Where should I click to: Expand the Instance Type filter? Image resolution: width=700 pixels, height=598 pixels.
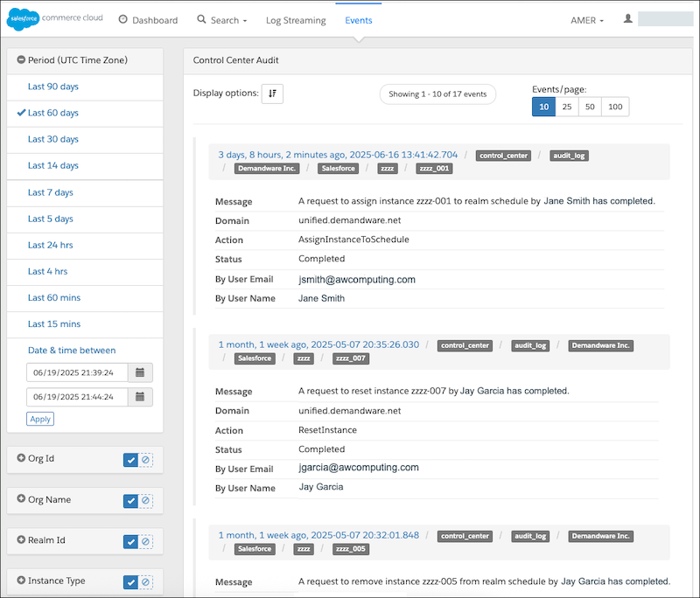pos(21,581)
